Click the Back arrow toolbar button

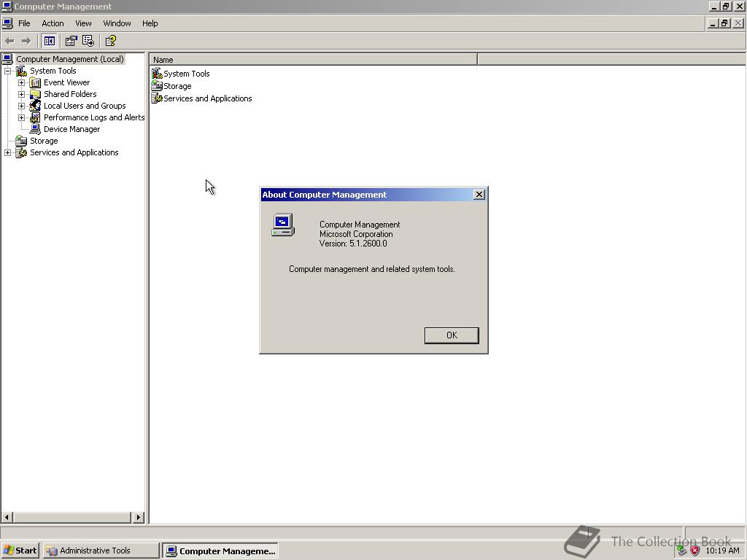9,41
